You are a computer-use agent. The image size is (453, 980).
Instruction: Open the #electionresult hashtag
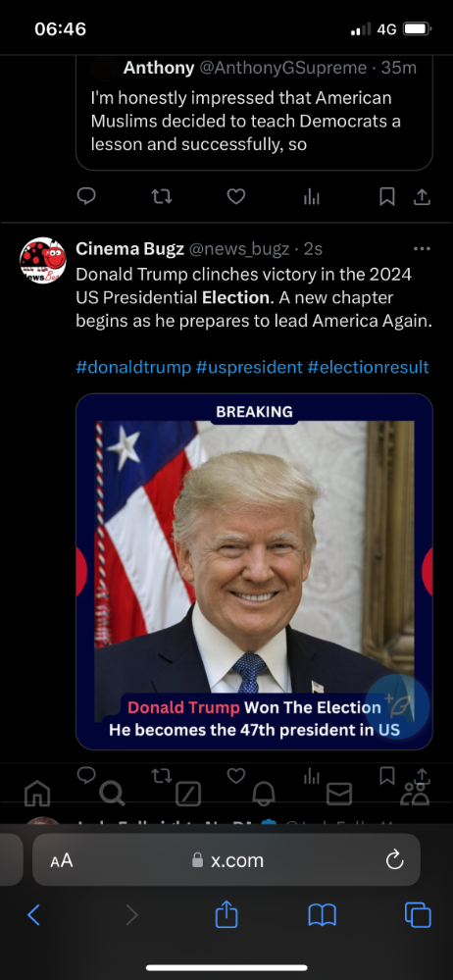368,367
